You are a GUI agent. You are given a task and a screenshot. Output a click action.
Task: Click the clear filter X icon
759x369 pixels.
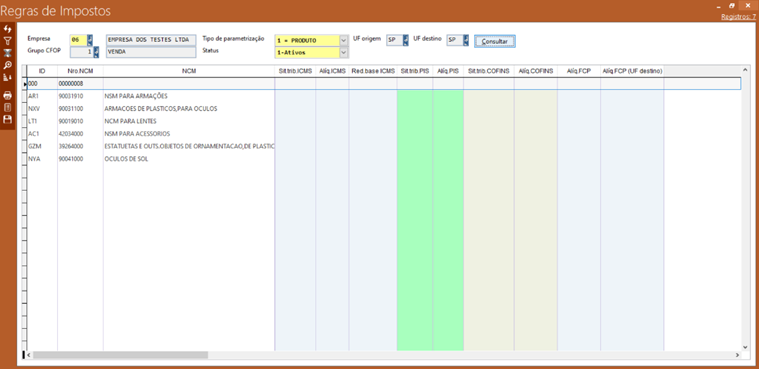click(x=7, y=53)
